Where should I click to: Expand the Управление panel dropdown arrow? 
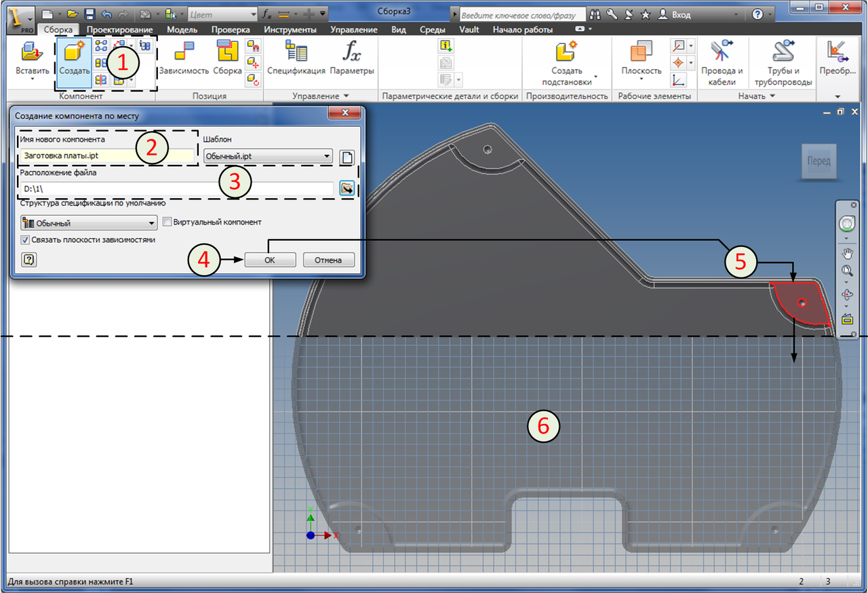click(x=346, y=96)
